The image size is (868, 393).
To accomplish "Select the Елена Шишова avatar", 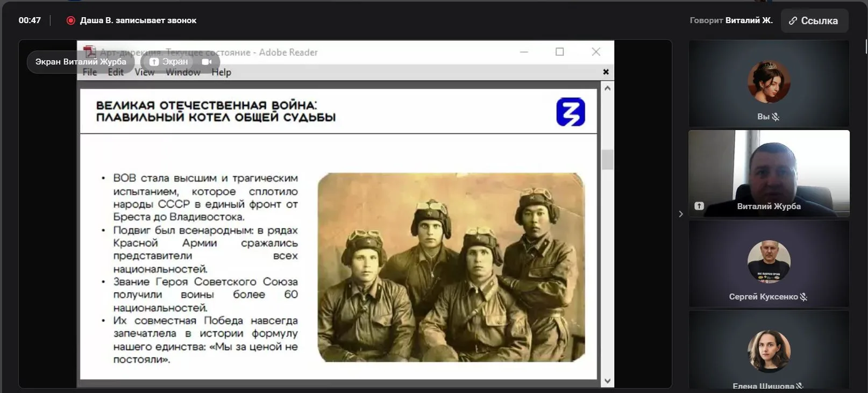I will click(x=769, y=352).
